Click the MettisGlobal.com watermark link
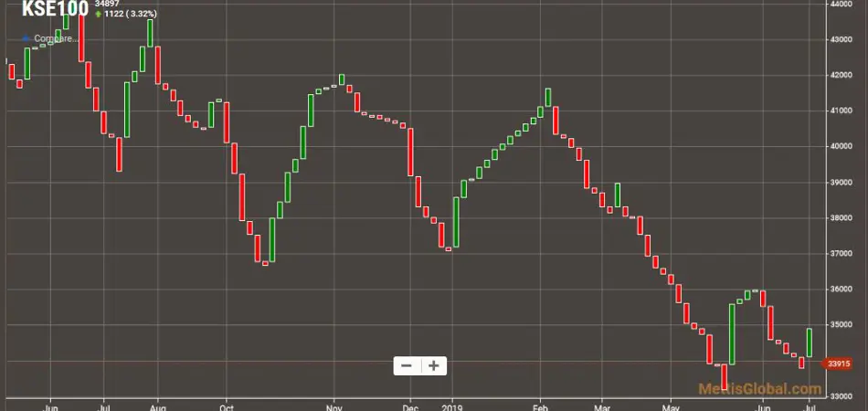This screenshot has width=868, height=411. tap(747, 388)
